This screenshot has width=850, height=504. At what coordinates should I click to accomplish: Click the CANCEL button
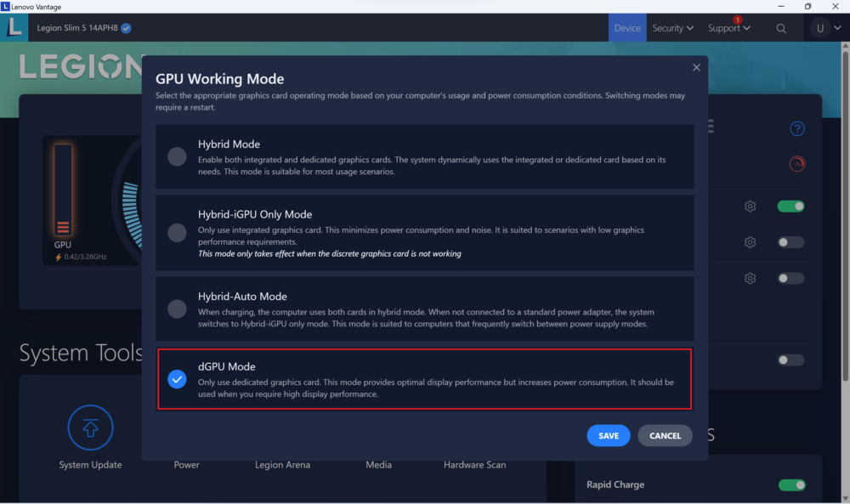(x=665, y=435)
